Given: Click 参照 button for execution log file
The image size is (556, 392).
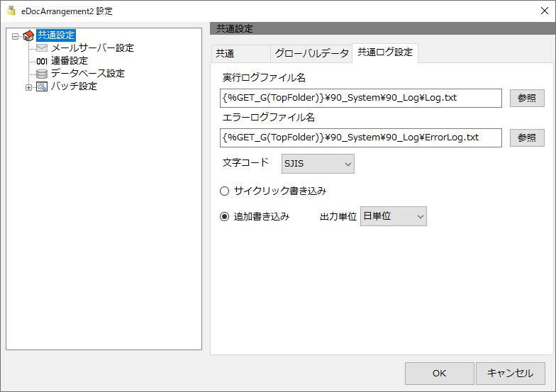Looking at the screenshot, I should pyautogui.click(x=527, y=98).
